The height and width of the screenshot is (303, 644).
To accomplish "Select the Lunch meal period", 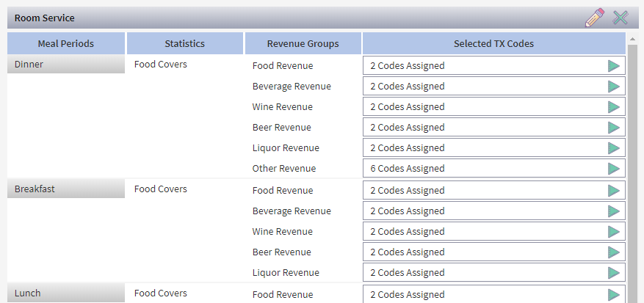I will 66,293.
